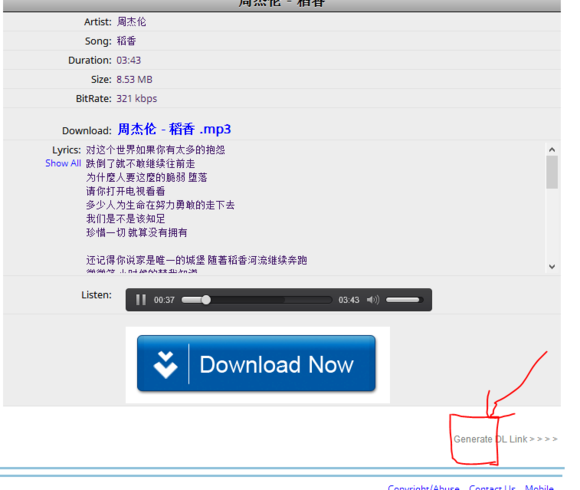Seek to the middle of the progress track
The height and width of the screenshot is (490, 580).
[257, 300]
